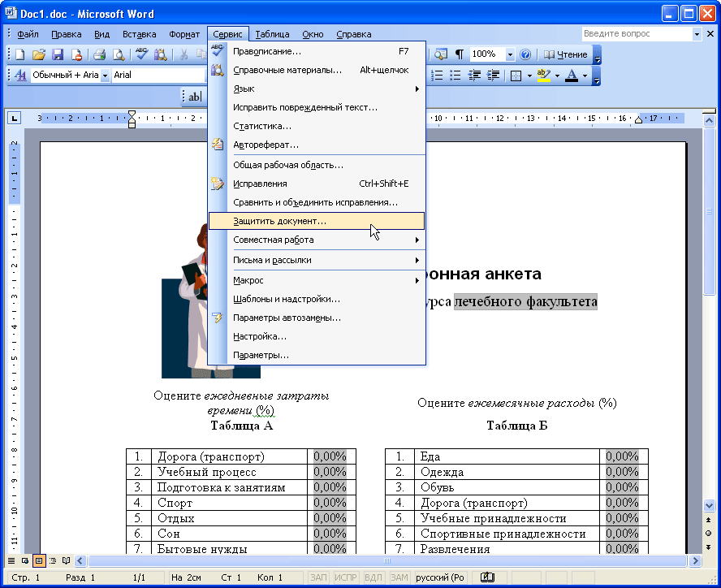This screenshot has width=721, height=588.
Task: Click the Введите вопрос help field
Action: click(637, 33)
